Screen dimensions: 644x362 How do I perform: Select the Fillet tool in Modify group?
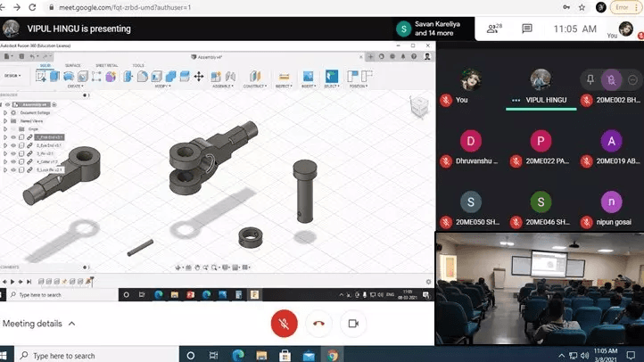142,76
